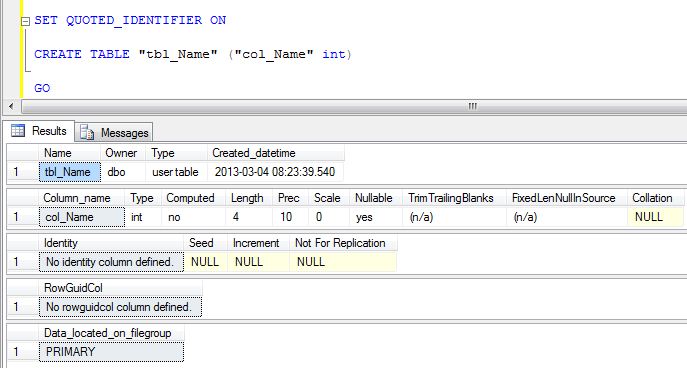Click the Computed column header
Viewport: 687px width, 368px height.
click(193, 198)
